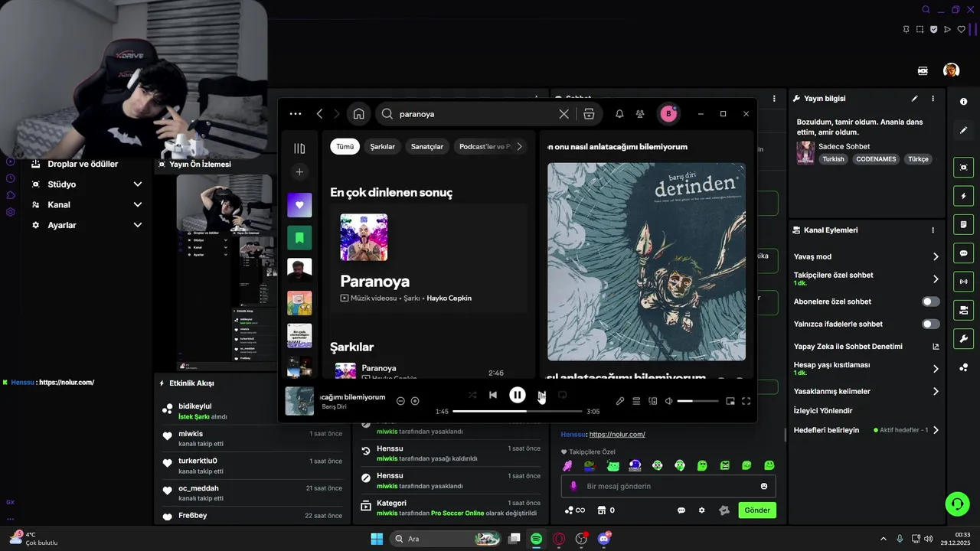Clear the Spotify search field
Screen dimensions: 980x551
point(563,114)
